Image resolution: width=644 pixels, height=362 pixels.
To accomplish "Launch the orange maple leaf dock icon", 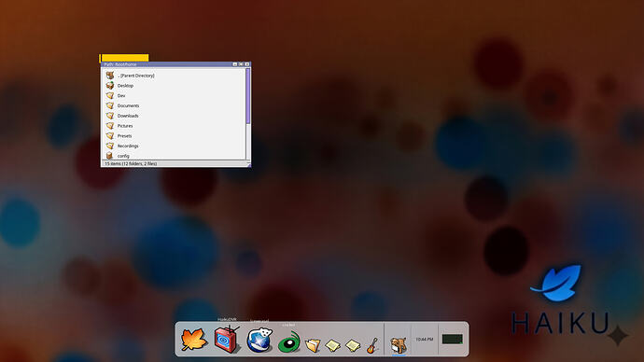I will (193, 340).
